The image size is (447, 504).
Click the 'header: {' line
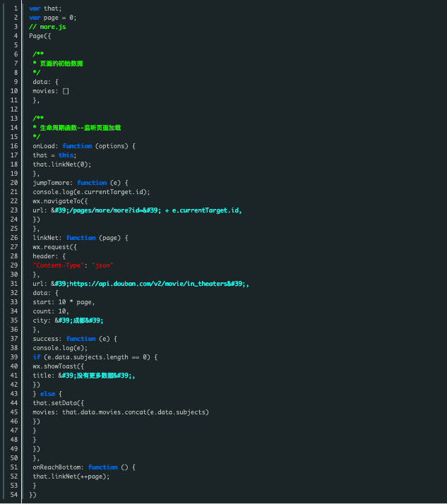[x=49, y=256]
